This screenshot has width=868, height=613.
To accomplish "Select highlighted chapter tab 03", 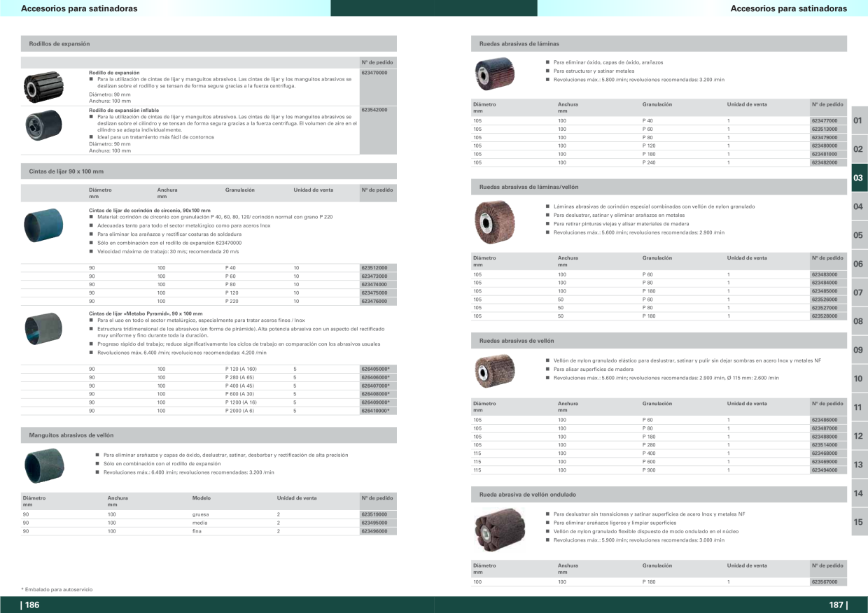I will coord(858,178).
